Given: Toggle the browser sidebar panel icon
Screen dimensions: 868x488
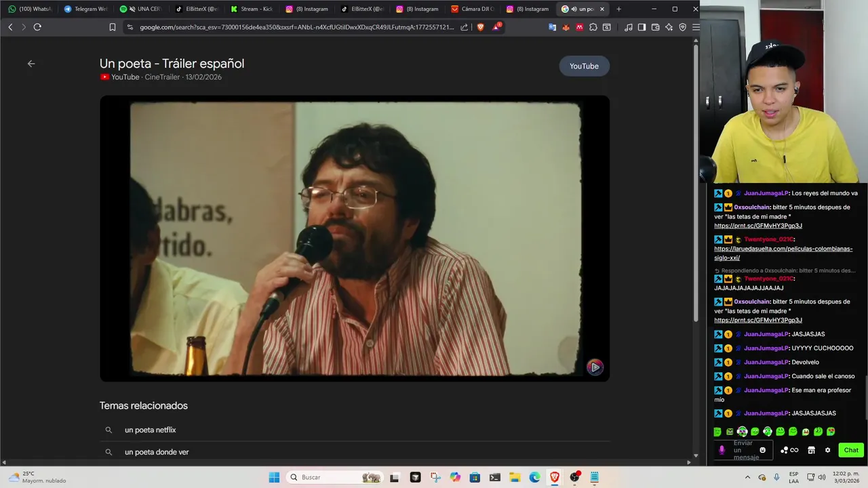Looking at the screenshot, I should click(642, 27).
